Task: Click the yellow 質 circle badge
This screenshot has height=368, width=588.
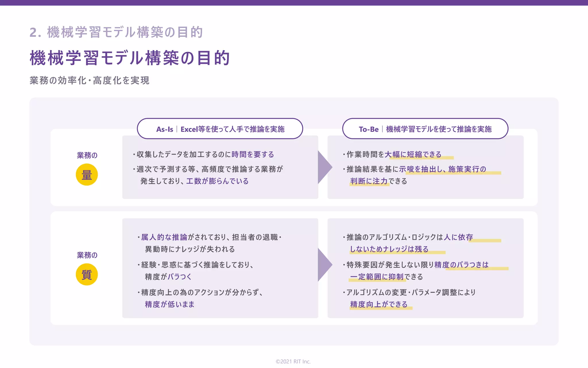Action: tap(87, 275)
